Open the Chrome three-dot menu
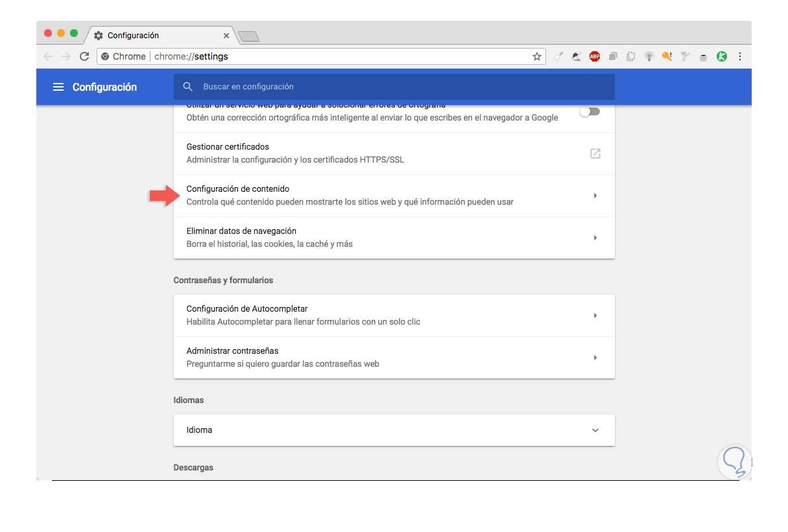 740,56
